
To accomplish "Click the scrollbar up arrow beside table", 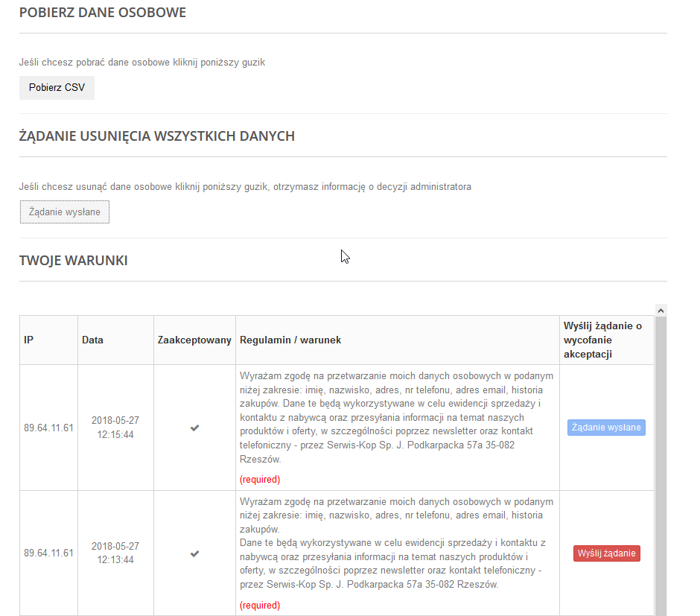I will coord(661,310).
